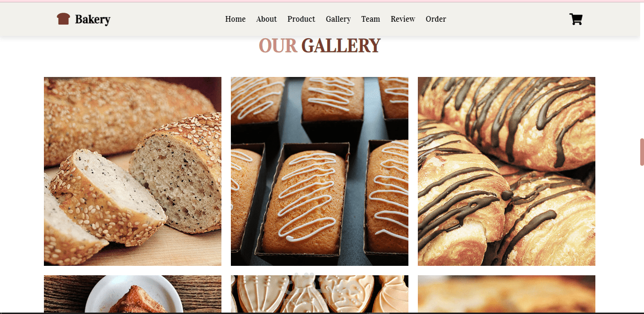
Task: Click the Order nav link
Action: (436, 19)
